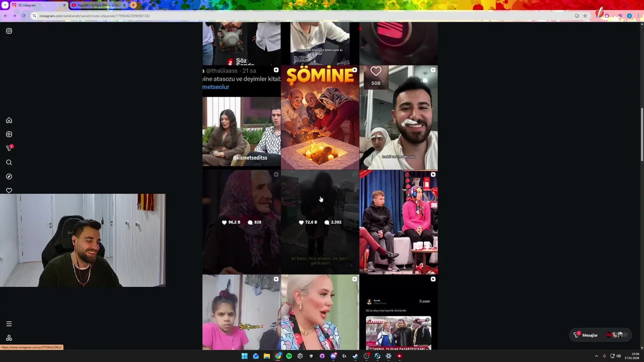Viewport: 644px width, 362px height.
Task: Open the Home feed from the sidebar
Action: (x=9, y=120)
